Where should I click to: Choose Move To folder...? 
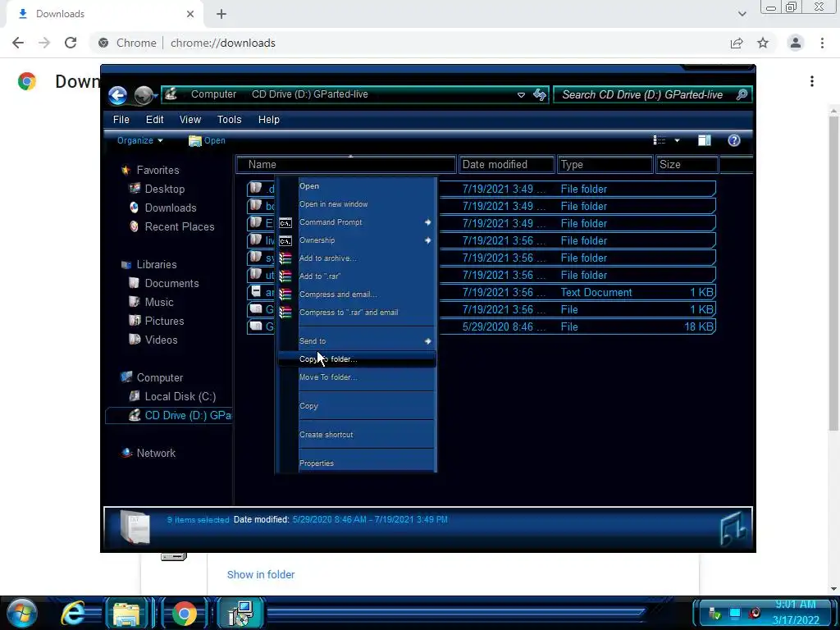356,377
